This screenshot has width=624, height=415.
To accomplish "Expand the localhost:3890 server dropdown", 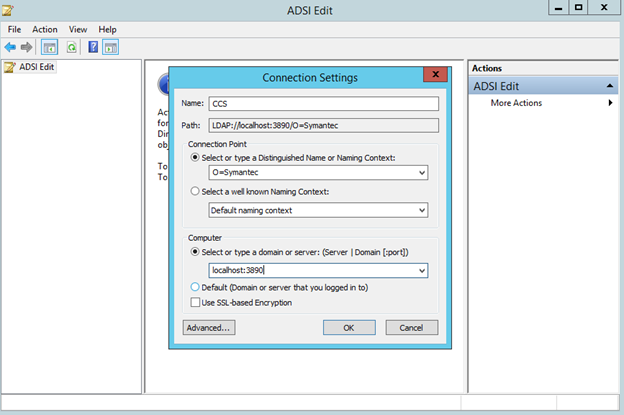I will (422, 270).
